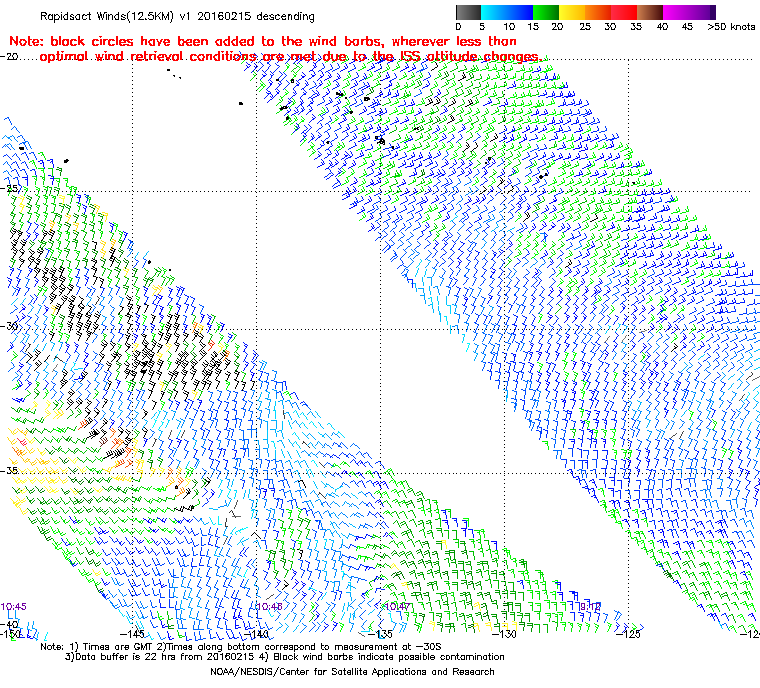Pick the brown 35-40 knots legend color
760x688 pixels.
(x=650, y=12)
